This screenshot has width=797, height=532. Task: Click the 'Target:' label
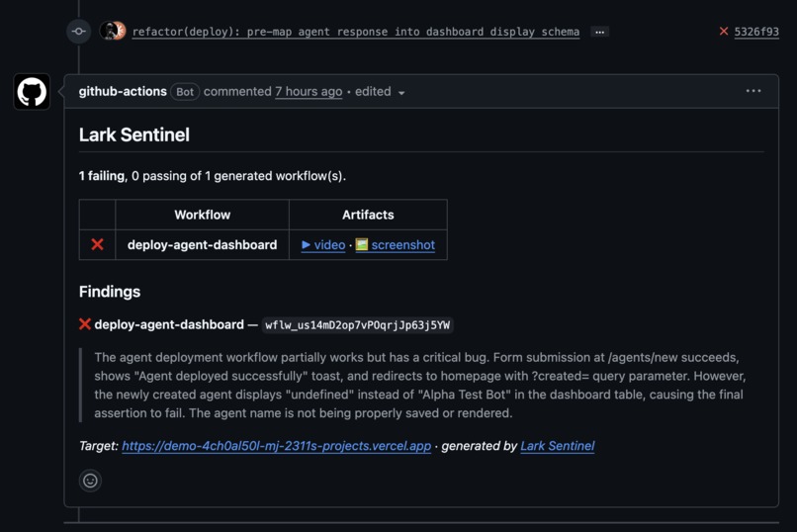point(99,446)
